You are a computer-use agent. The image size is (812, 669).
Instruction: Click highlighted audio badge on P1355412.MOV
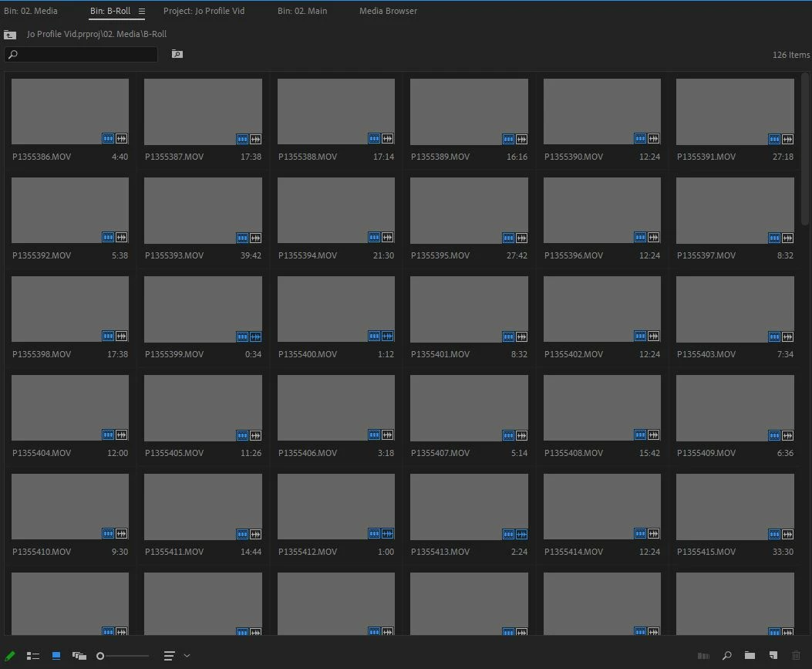[x=387, y=533]
